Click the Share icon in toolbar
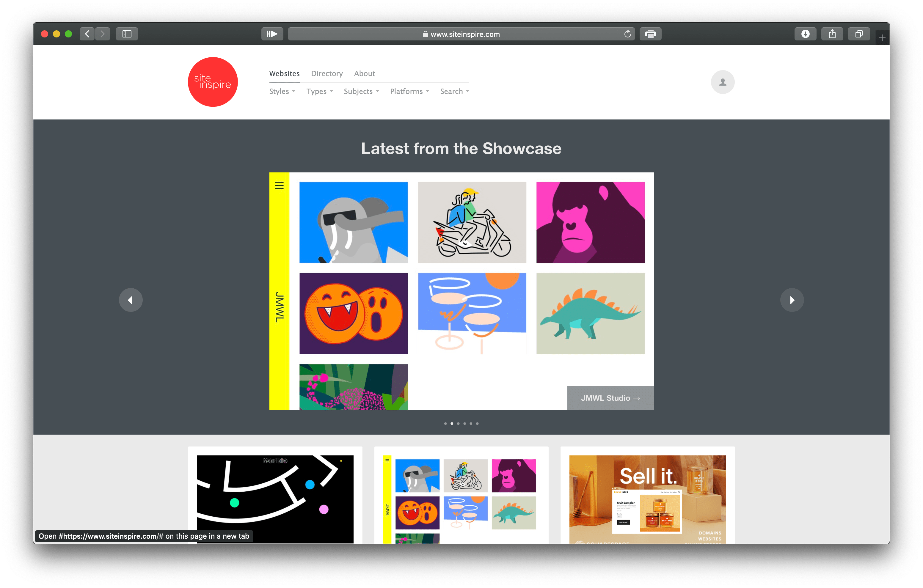This screenshot has width=923, height=588. 832,34
